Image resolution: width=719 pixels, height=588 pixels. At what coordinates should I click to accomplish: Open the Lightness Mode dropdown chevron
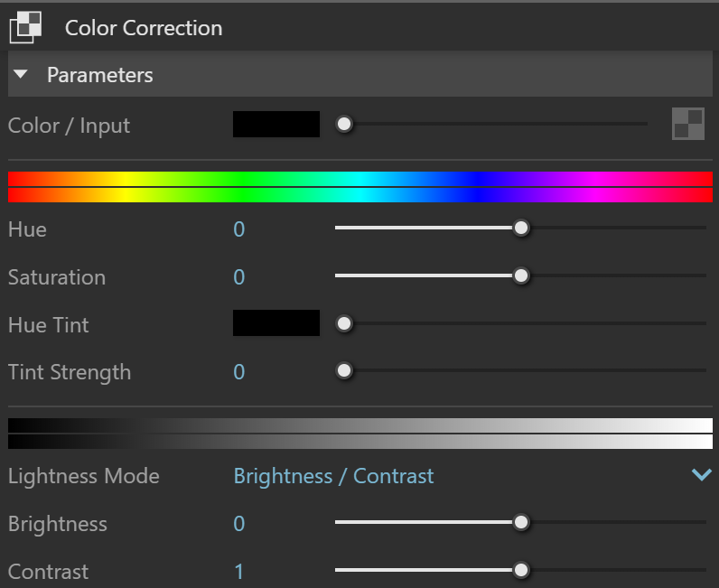click(702, 474)
